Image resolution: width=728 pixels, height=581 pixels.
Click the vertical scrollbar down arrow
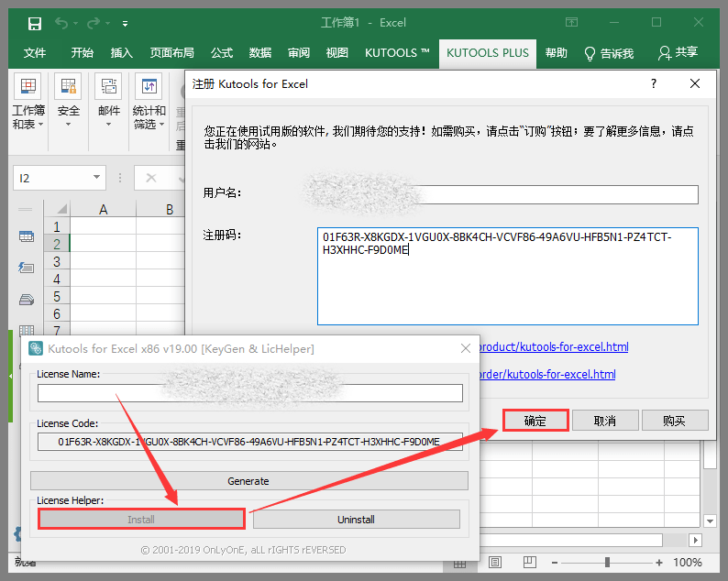click(x=710, y=521)
